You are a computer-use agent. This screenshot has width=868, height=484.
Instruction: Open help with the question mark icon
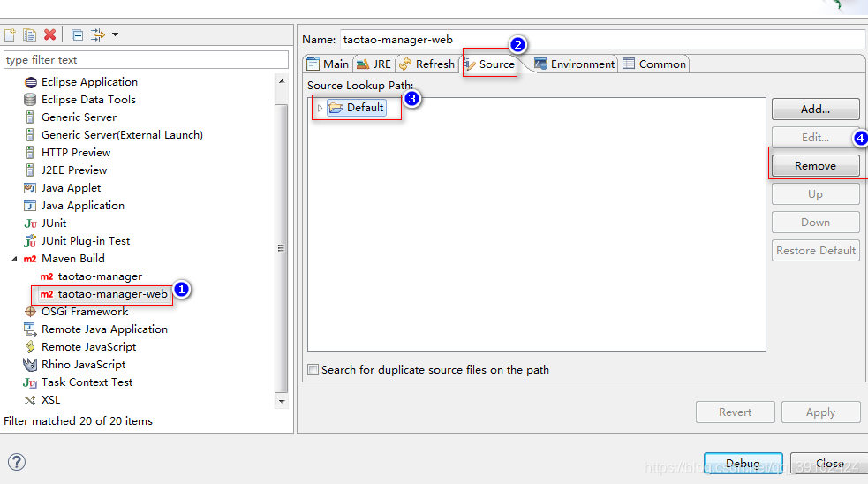pos(17,462)
